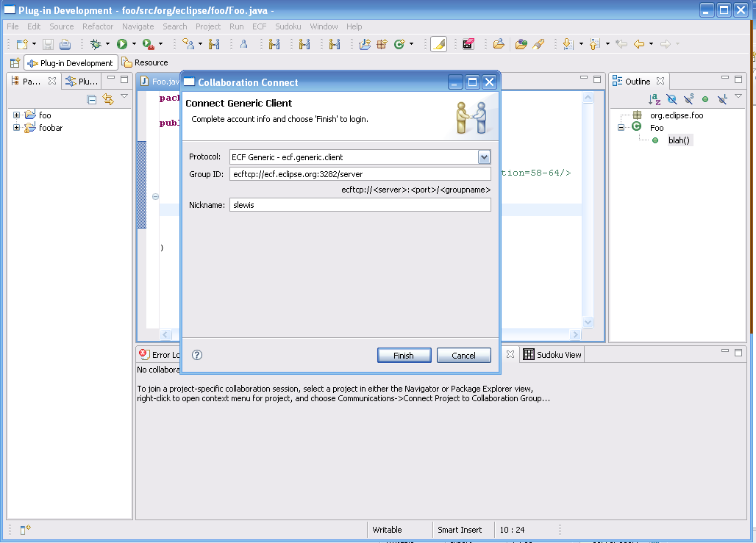Open dialog Help question mark
The width and height of the screenshot is (756, 543).
[x=196, y=355]
